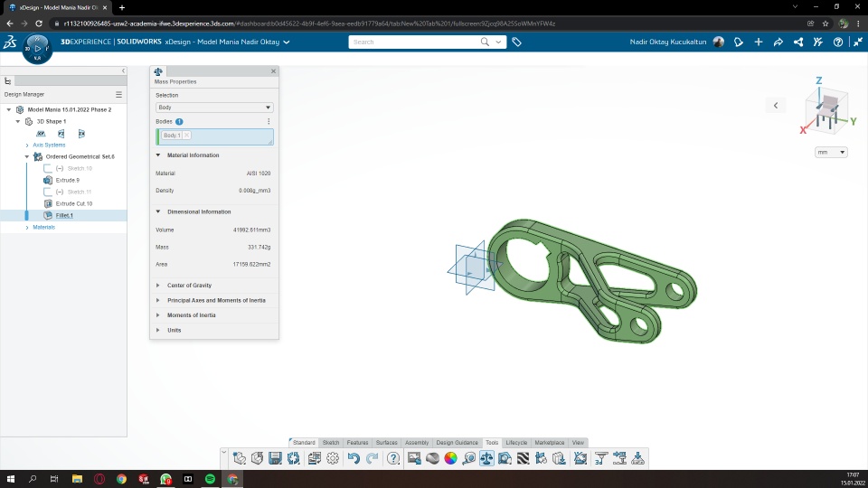This screenshot has width=868, height=488.
Task: Open the Settings gear in the toolbar
Action: pyautogui.click(x=333, y=458)
